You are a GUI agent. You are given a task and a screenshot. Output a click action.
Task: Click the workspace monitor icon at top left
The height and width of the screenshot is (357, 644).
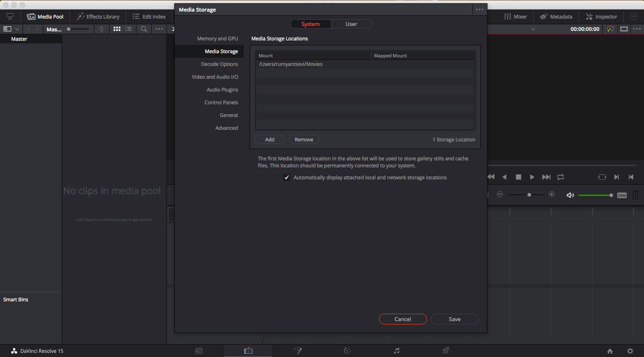coord(10,16)
